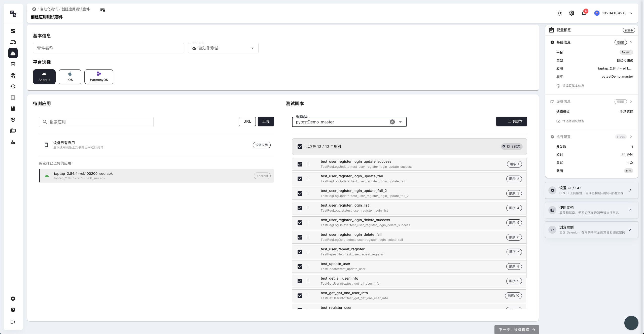Open the 设置 CI / CD external arrow

pyautogui.click(x=630, y=190)
